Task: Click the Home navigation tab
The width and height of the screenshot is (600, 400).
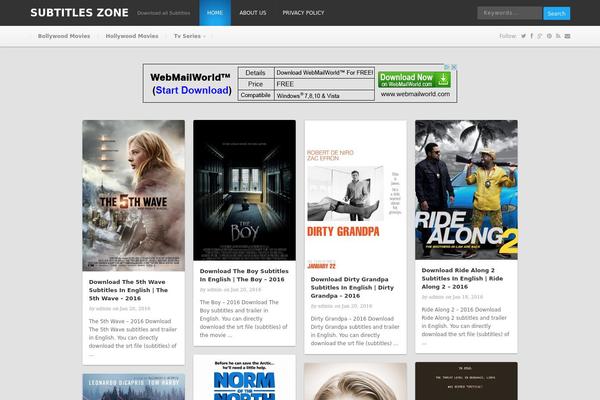Action: 215,13
